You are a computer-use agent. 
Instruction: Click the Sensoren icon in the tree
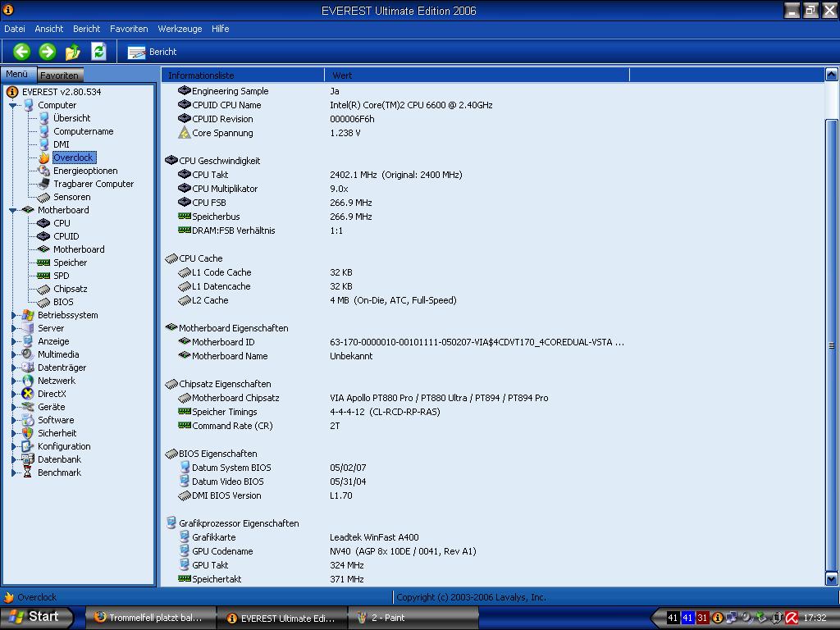[44, 197]
